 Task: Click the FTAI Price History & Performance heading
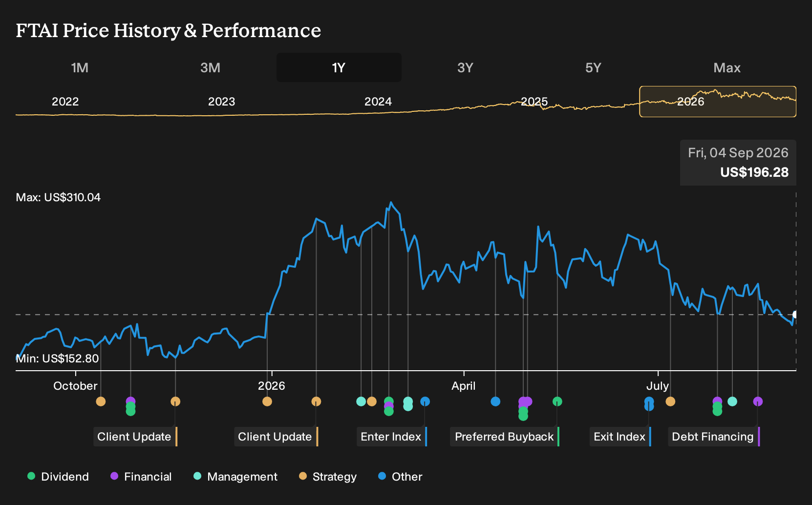[169, 30]
